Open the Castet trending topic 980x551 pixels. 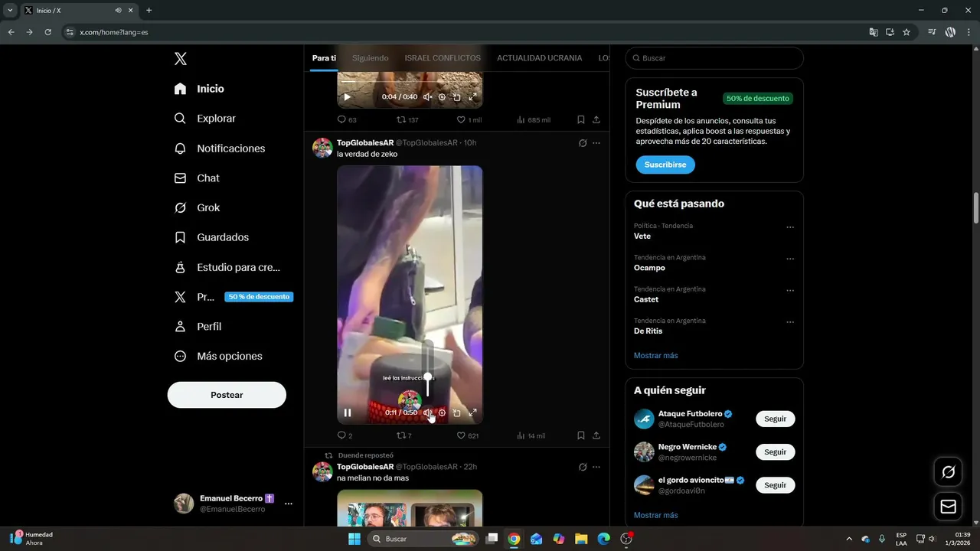point(646,300)
